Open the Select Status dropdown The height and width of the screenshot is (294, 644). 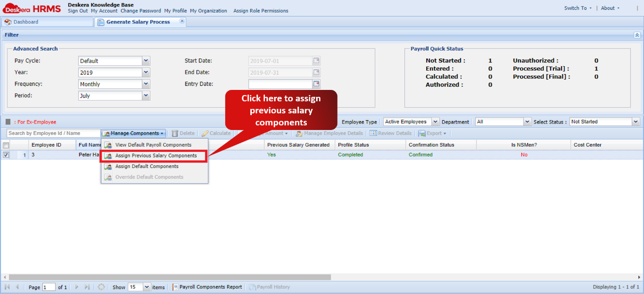[x=637, y=122]
